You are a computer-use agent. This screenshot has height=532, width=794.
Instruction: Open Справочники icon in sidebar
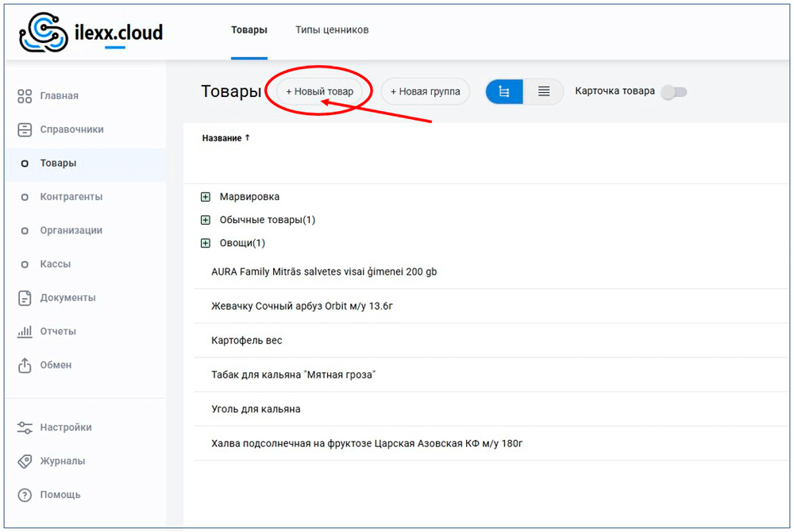pyautogui.click(x=25, y=129)
